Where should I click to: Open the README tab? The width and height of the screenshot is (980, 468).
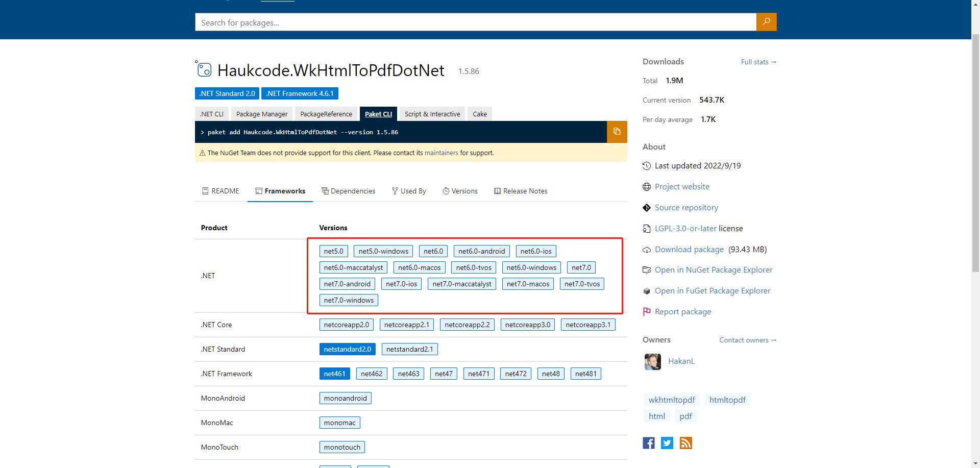pos(220,191)
